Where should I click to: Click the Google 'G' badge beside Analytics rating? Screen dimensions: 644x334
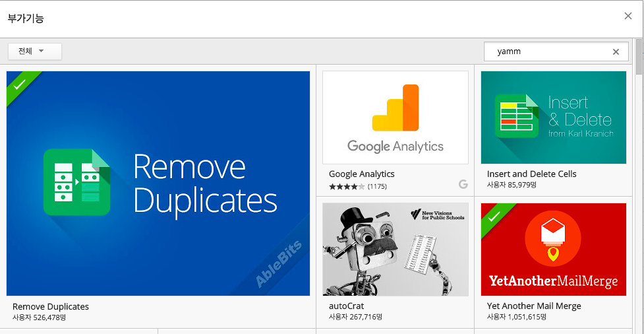coord(463,185)
